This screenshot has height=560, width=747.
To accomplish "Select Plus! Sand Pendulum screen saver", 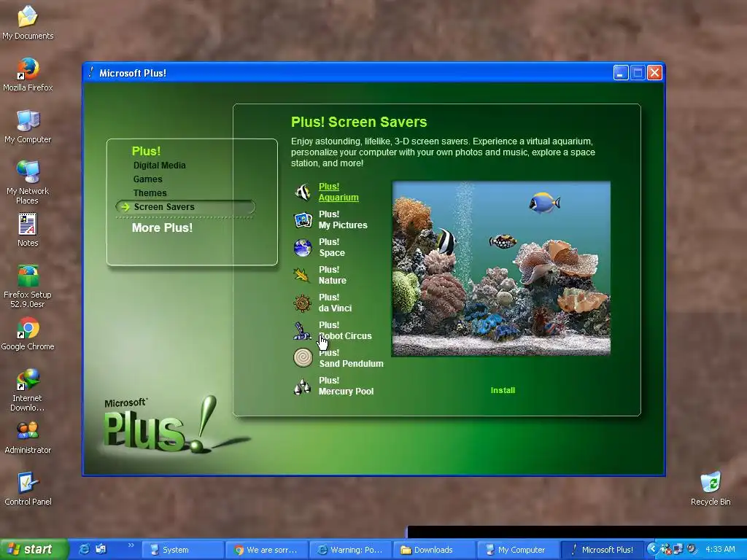I will 351,358.
